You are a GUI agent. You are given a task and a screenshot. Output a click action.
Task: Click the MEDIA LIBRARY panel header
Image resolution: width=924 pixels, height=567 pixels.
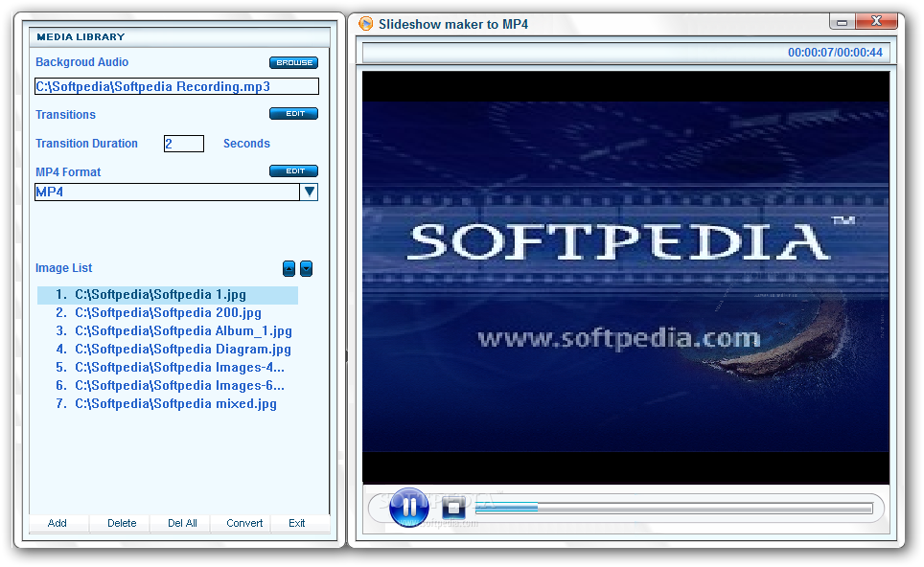(x=179, y=37)
